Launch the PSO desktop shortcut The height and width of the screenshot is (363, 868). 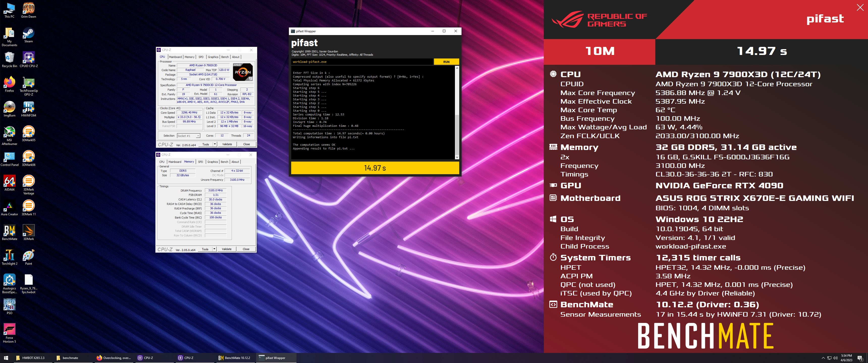[9, 307]
